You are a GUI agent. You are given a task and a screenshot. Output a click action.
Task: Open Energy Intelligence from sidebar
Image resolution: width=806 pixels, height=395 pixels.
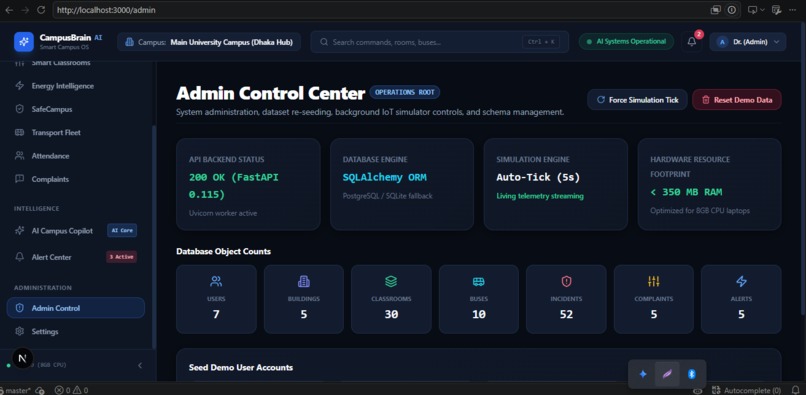pyautogui.click(x=76, y=86)
